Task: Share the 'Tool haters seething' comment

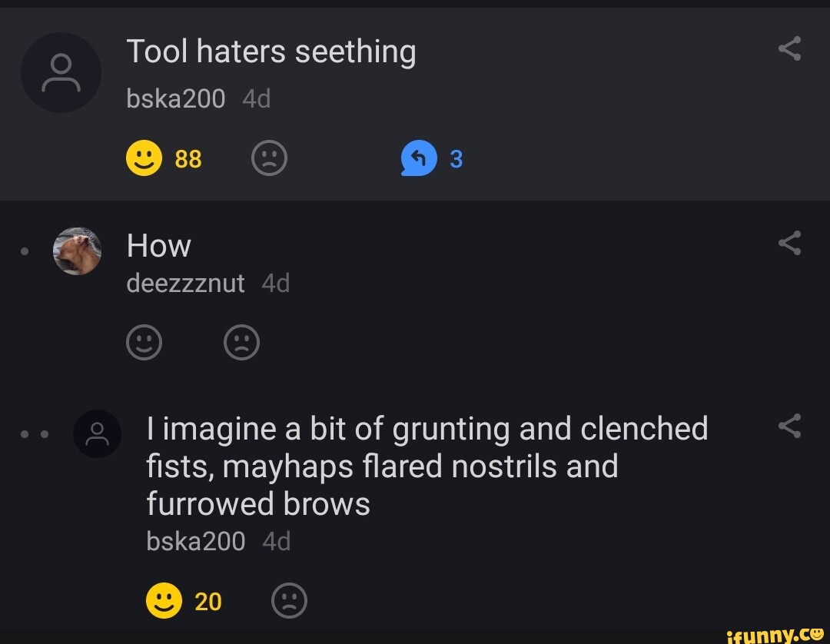Action: click(790, 50)
